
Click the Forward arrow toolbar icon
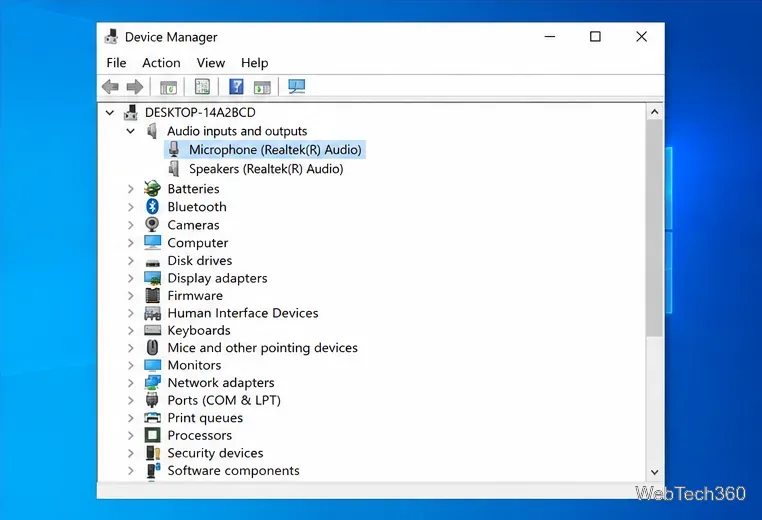click(x=135, y=87)
